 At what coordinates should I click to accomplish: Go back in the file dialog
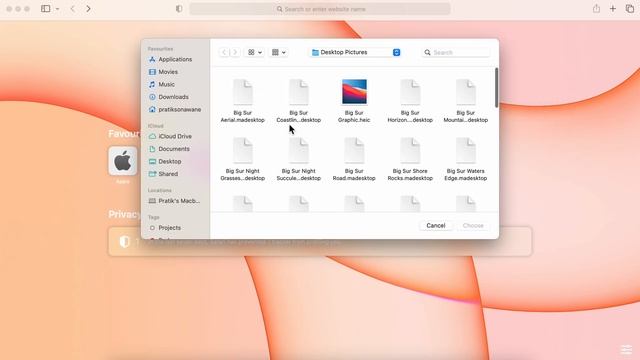[x=224, y=52]
